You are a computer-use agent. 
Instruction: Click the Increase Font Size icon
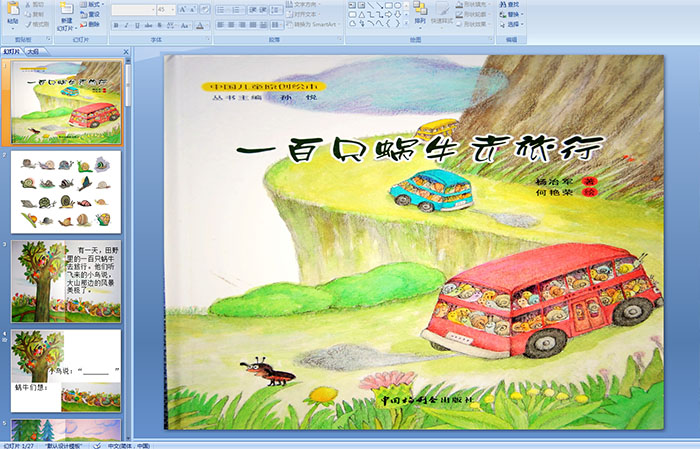(x=183, y=9)
